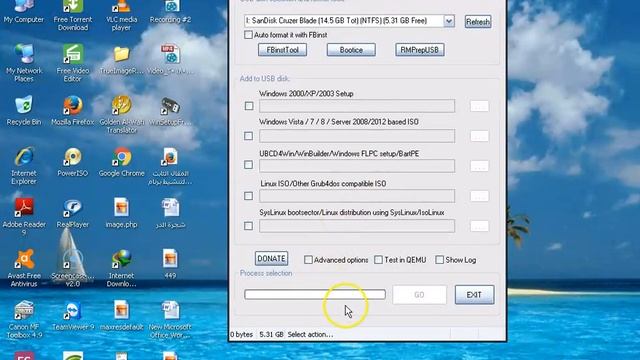640x360 pixels.
Task: Browse for UBCD4Win/BartPE source
Action: click(x=479, y=166)
